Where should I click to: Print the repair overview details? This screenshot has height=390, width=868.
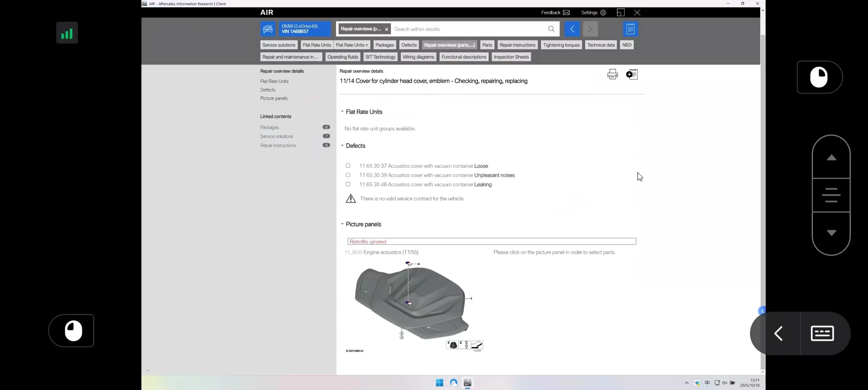pyautogui.click(x=612, y=74)
